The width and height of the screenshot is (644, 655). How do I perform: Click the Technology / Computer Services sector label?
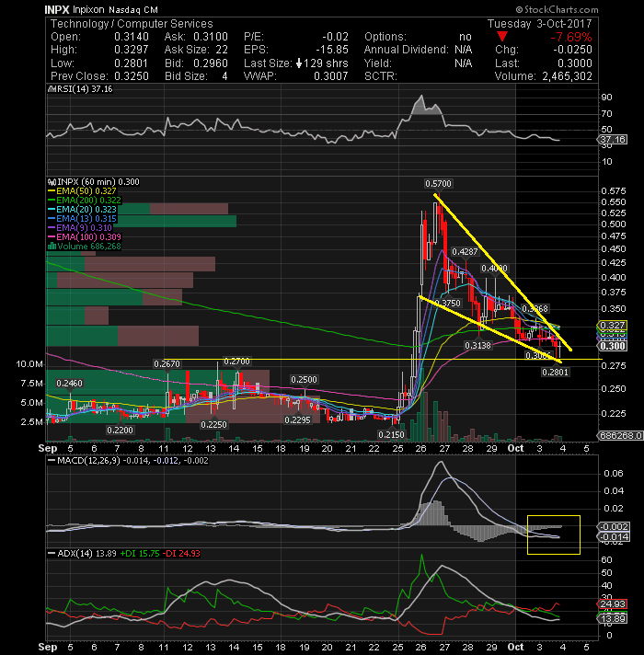coord(132,24)
